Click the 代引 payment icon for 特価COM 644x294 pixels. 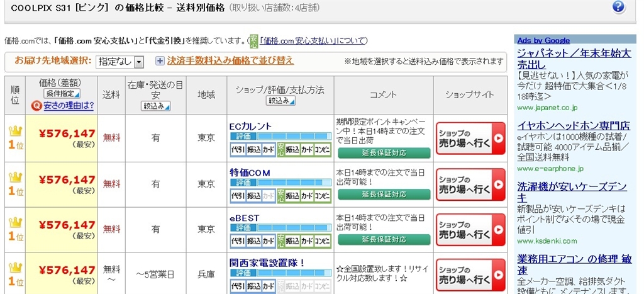click(237, 196)
